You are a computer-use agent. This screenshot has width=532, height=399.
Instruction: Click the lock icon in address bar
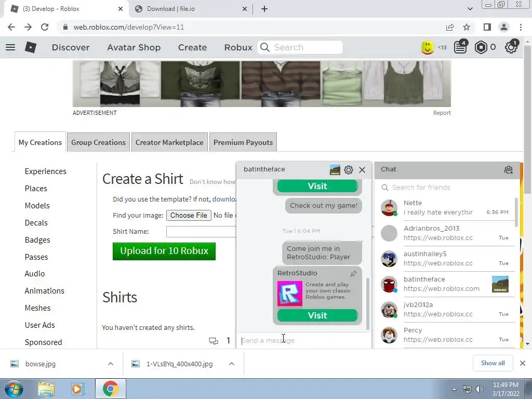coord(65,27)
